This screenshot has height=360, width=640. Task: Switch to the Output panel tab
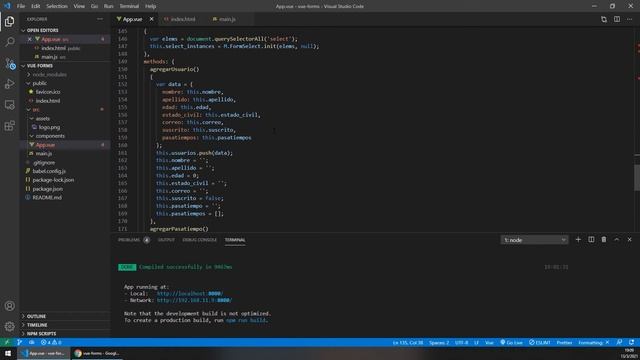click(x=166, y=240)
